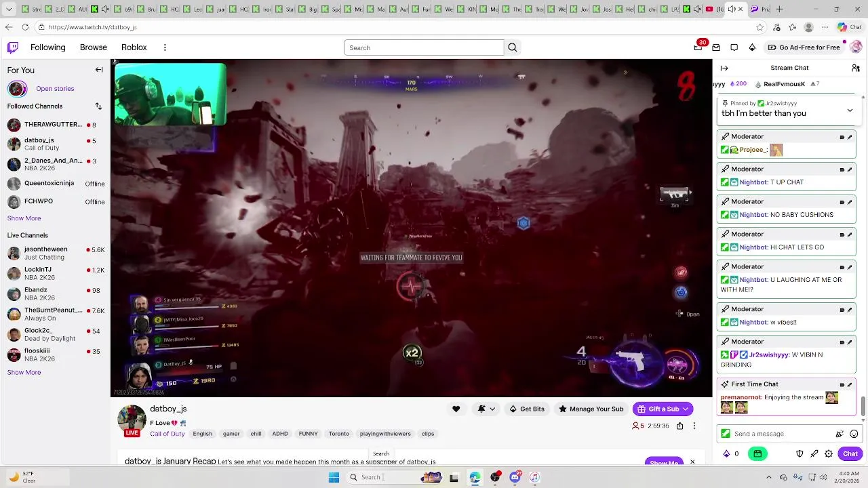Click the Twitch search input field
The image size is (868, 488).
point(424,47)
